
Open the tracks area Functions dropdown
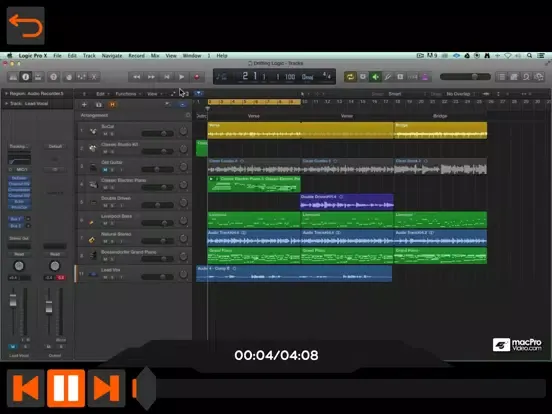pos(128,94)
